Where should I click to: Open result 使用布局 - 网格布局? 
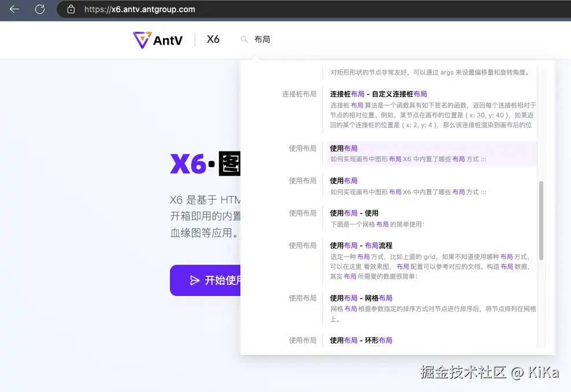[x=361, y=298]
